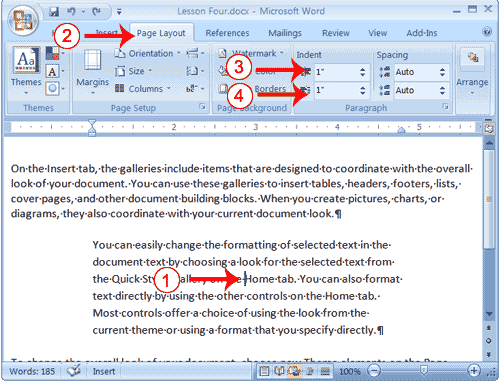Expand the Orientation dropdown

coord(147,53)
